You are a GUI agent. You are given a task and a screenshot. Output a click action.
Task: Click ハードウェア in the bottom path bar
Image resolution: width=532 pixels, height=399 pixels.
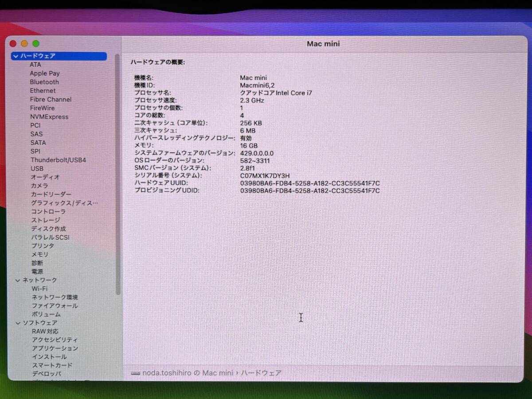click(261, 373)
